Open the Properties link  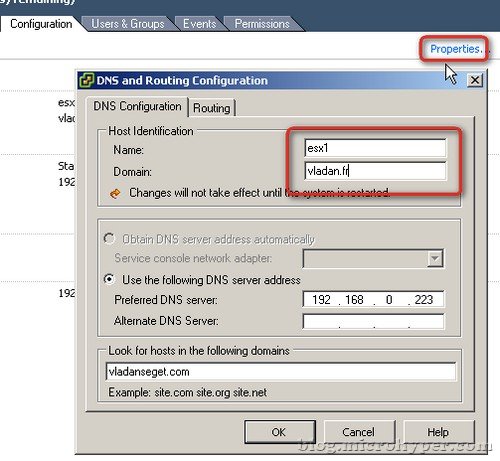(x=456, y=49)
